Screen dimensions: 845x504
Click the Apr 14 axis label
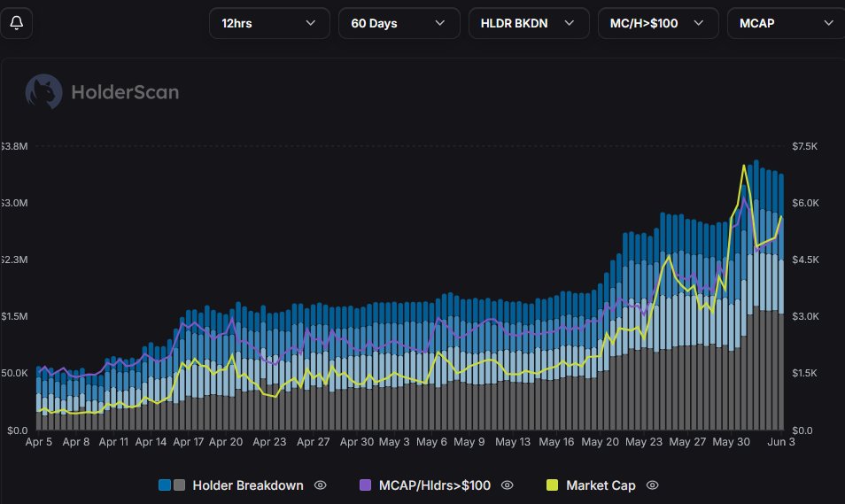point(151,442)
